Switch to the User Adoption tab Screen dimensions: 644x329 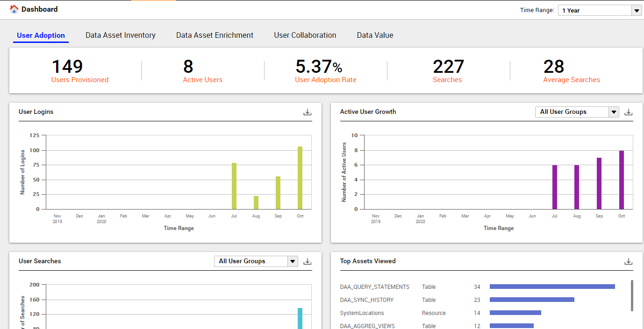[41, 35]
